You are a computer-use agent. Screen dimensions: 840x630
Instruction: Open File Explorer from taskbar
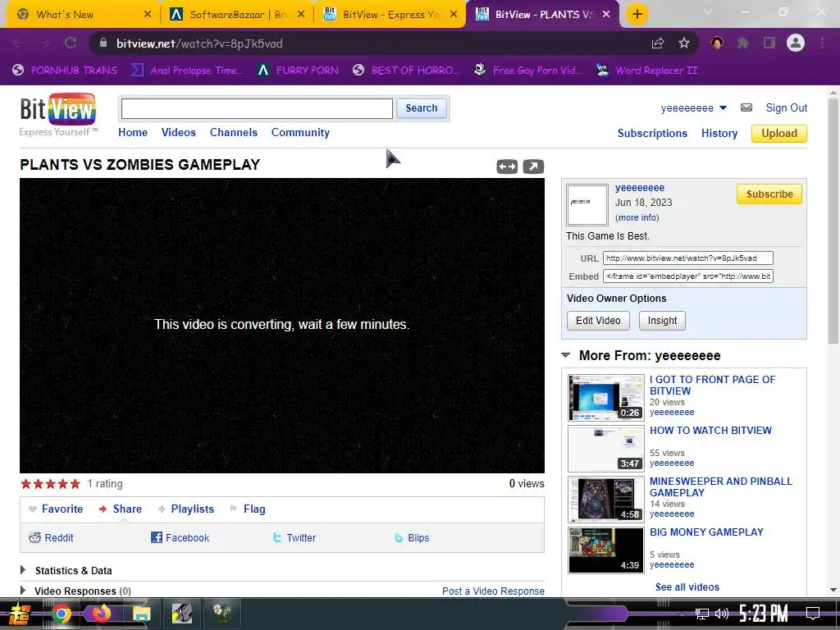point(141,614)
